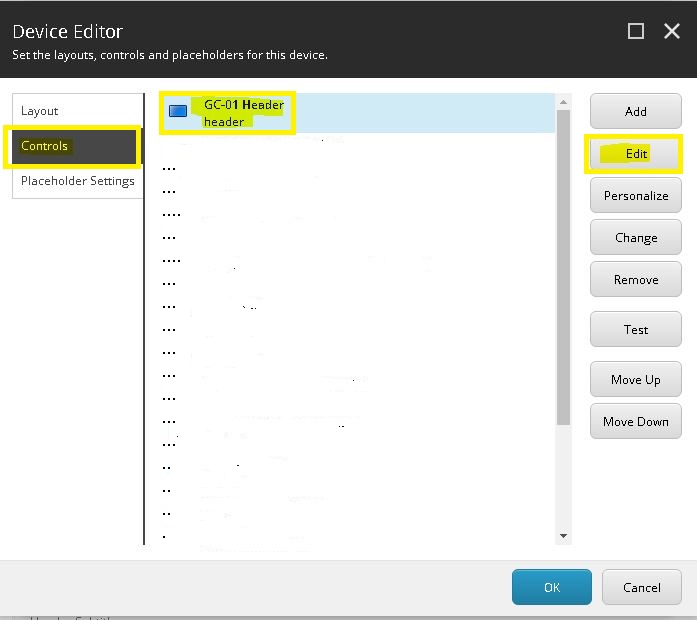Click the scrollbar up arrow
The width and height of the screenshot is (697, 620).
tap(563, 102)
